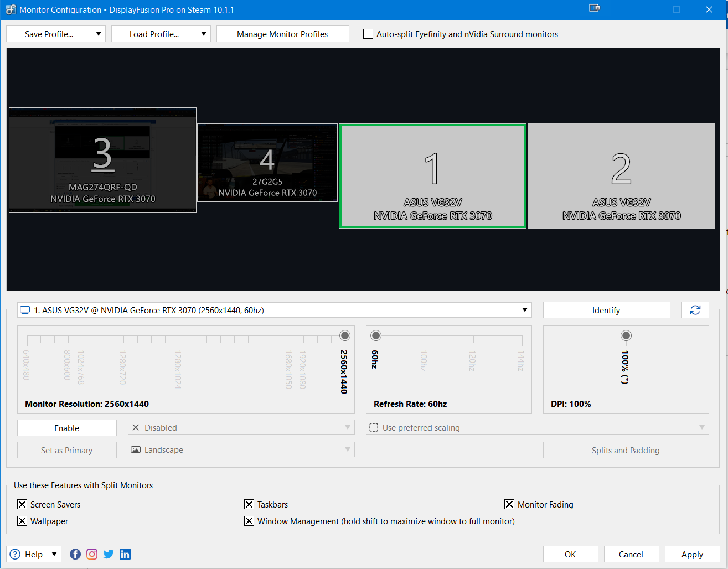Open the Facebook link icon

pyautogui.click(x=75, y=554)
